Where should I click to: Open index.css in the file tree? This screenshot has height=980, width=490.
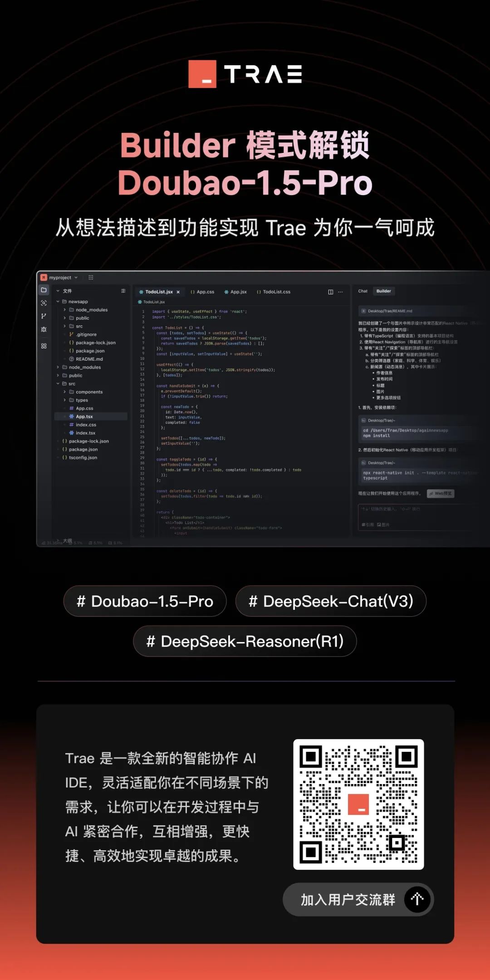click(x=82, y=425)
